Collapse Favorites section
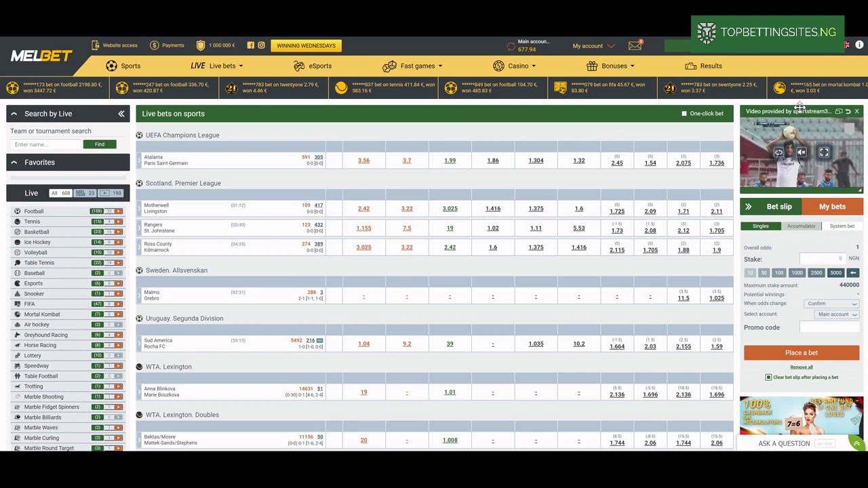Viewport: 868px width, 488px height. pos(14,163)
